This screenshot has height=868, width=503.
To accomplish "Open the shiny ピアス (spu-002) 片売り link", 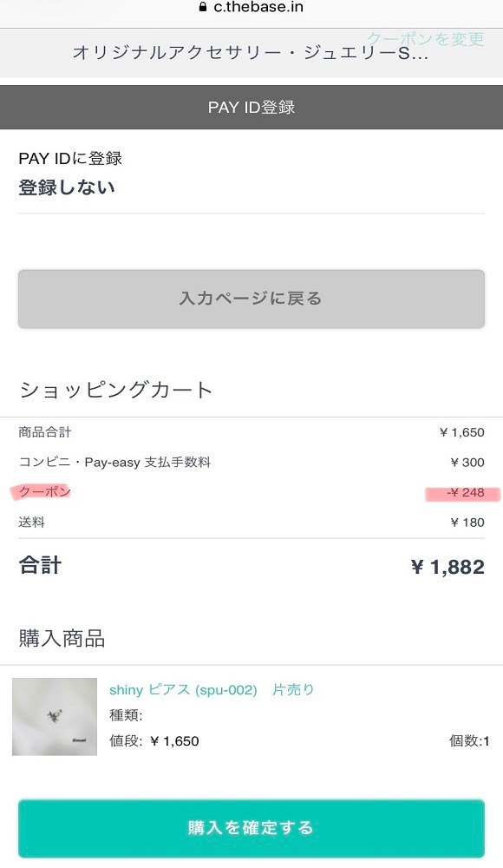I will pos(212,690).
